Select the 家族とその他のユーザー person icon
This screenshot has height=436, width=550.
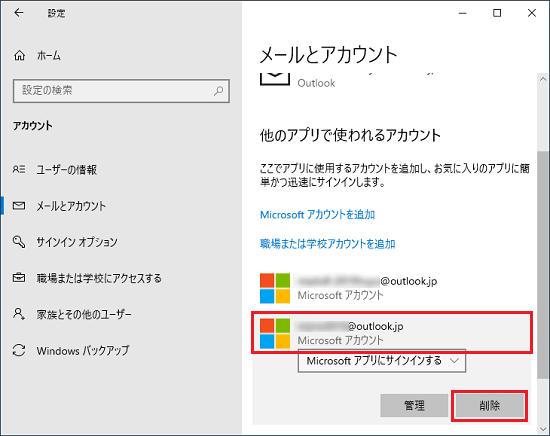(x=19, y=314)
